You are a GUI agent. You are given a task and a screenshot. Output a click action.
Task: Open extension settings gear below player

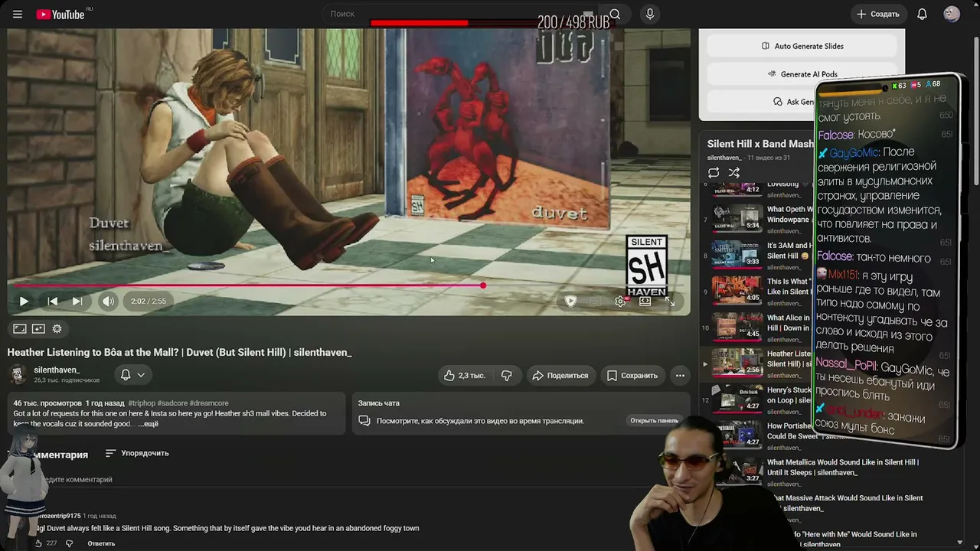click(x=57, y=328)
